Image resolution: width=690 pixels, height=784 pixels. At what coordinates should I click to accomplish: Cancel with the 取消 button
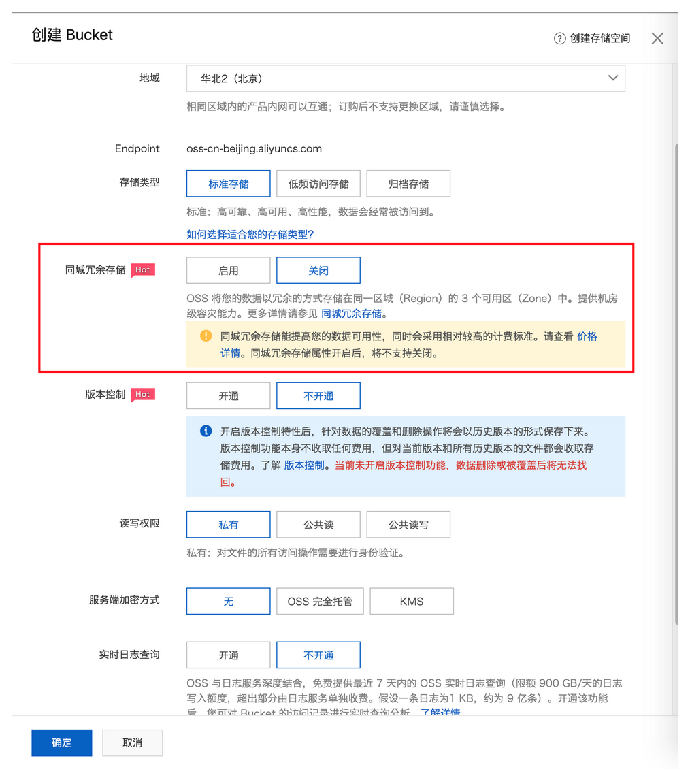coord(133,742)
